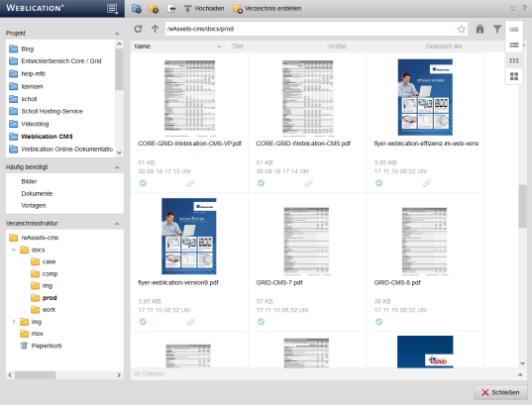Viewport: 532px width, 405px height.
Task: Expand the status bar arrow at bottom
Action: [520, 374]
